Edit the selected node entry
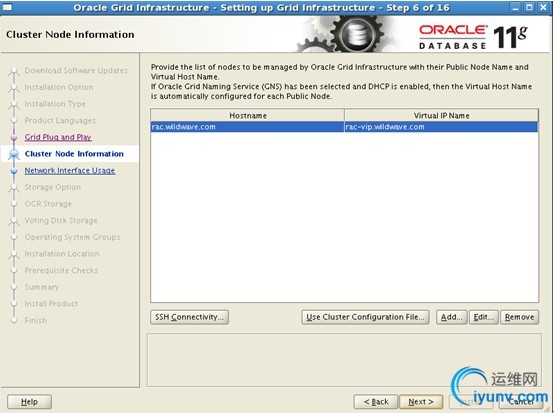This screenshot has height=413, width=554. point(484,317)
